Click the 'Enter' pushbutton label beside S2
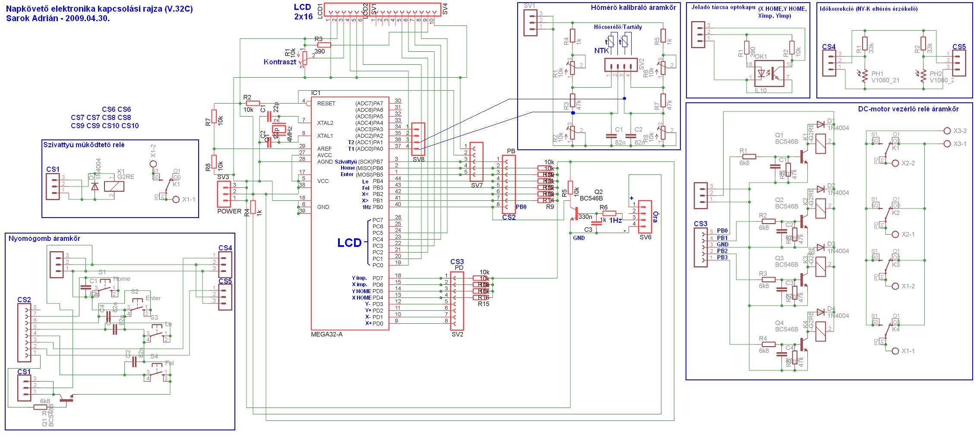 [x=153, y=298]
